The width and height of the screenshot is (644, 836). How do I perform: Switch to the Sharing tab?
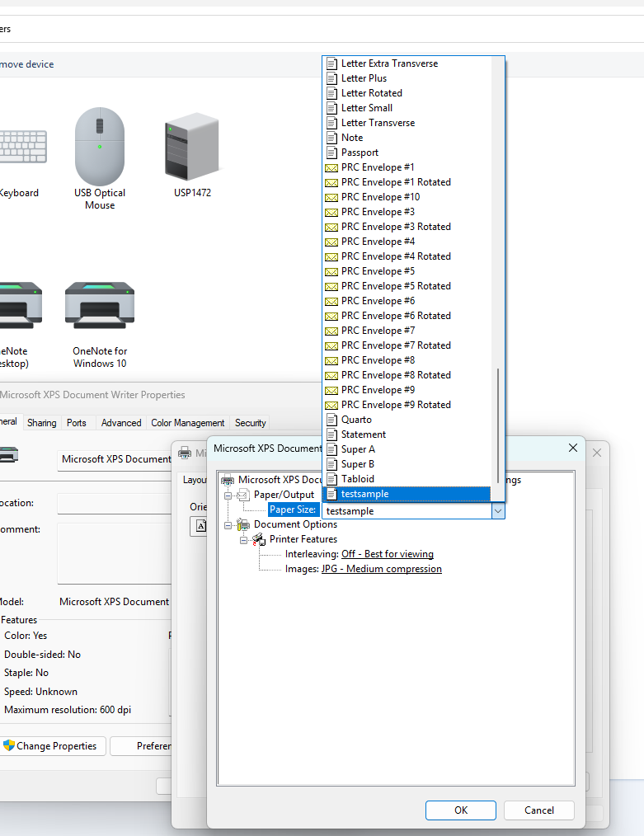tap(41, 423)
